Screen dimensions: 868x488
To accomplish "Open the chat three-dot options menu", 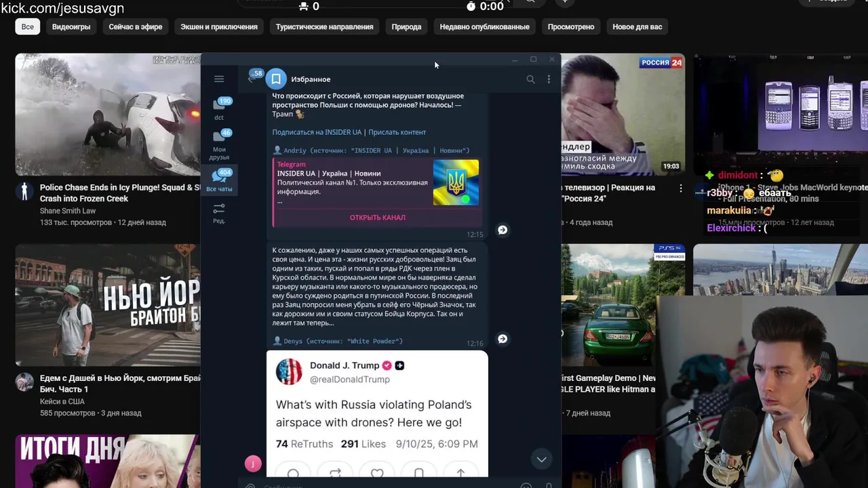I will [549, 79].
